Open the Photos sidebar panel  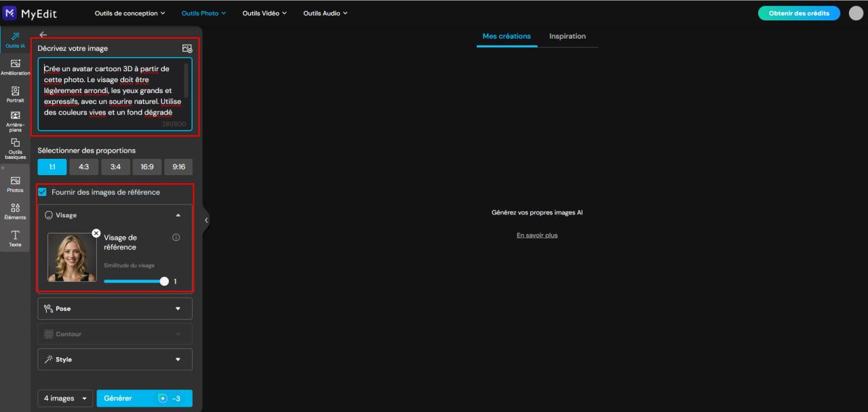(x=15, y=183)
